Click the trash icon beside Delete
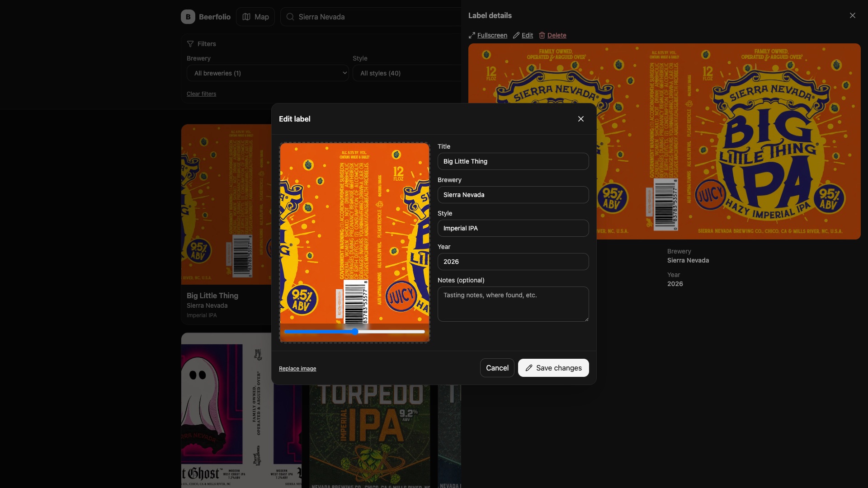This screenshot has width=868, height=488. pos(542,35)
